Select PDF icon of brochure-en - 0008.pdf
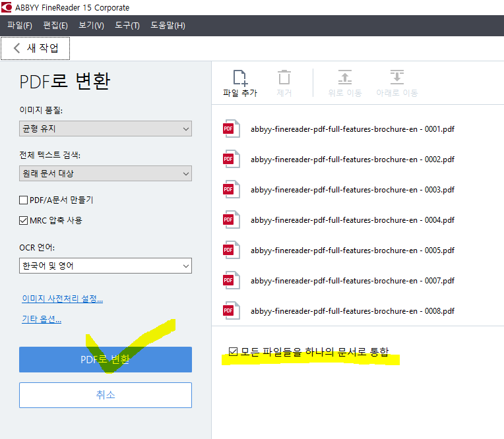The height and width of the screenshot is (439, 504). pos(231,310)
